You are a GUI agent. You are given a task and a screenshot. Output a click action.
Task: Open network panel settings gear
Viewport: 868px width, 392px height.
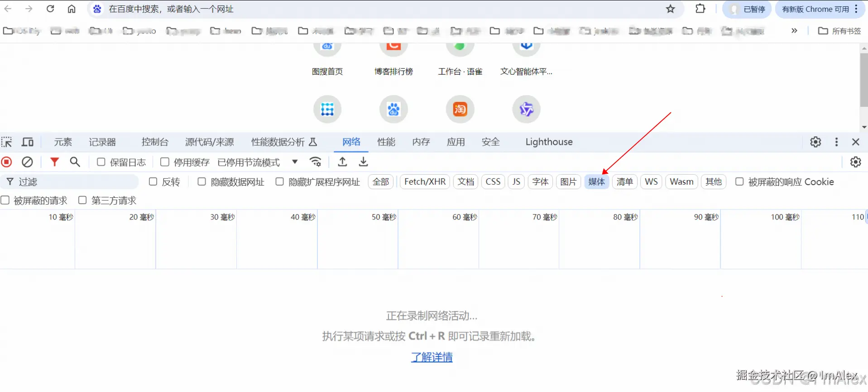855,162
